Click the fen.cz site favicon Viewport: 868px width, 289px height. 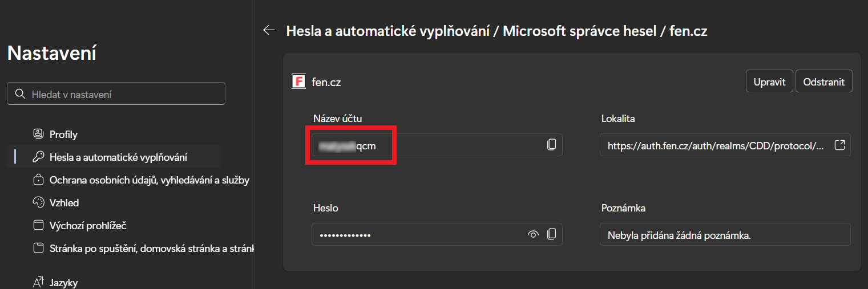(x=298, y=82)
